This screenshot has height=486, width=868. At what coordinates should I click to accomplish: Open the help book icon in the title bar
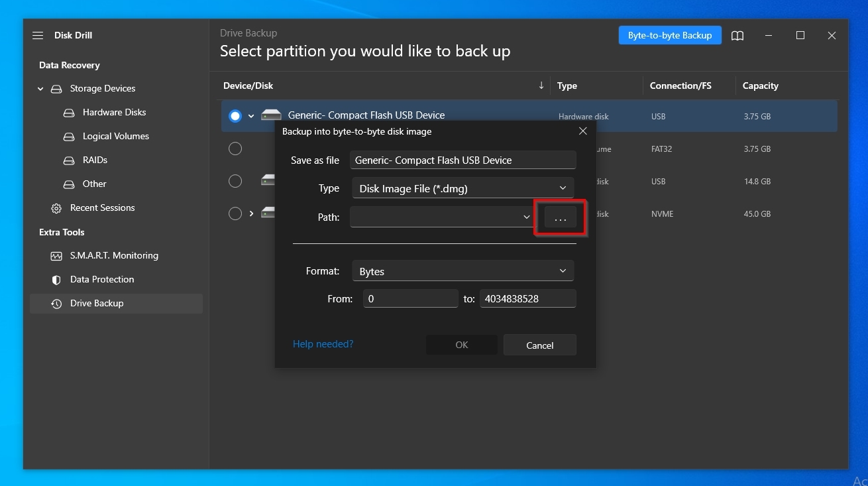[737, 36]
